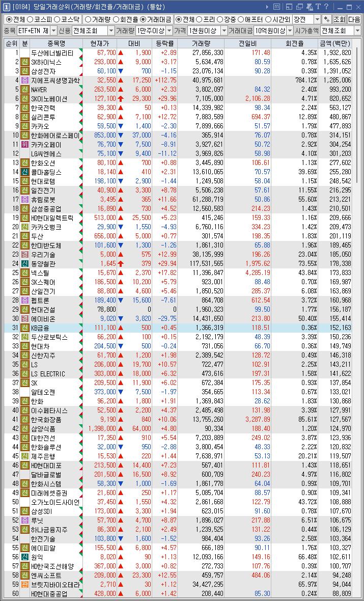
Task: Select the 두산에너빌리티 stock name
Action: (x=52, y=52)
